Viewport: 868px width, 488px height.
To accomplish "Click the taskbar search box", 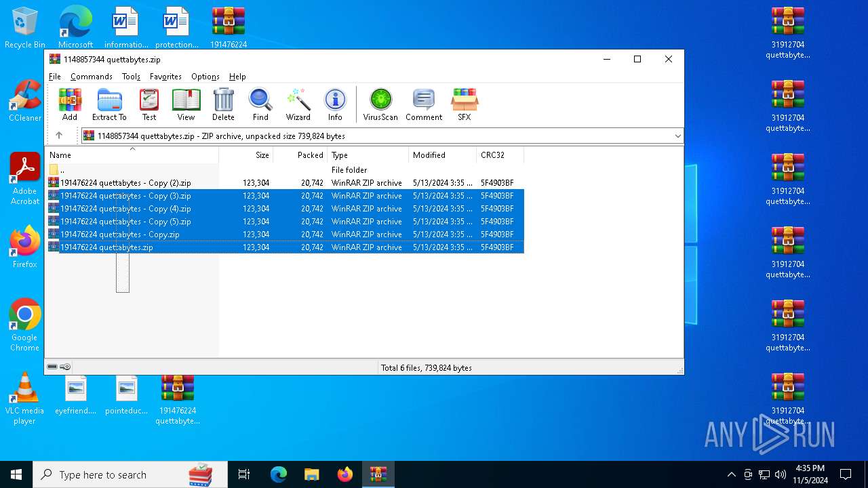I will [130, 474].
